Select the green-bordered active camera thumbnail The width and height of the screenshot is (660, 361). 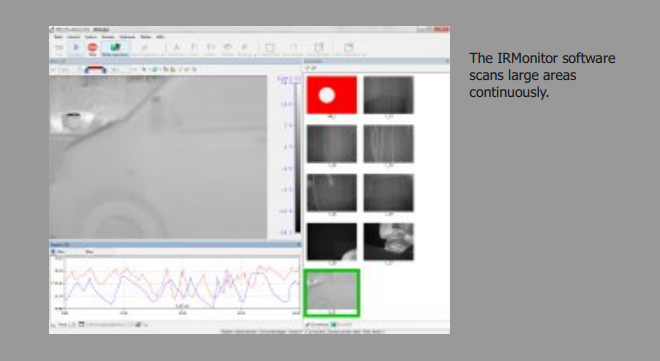(332, 293)
